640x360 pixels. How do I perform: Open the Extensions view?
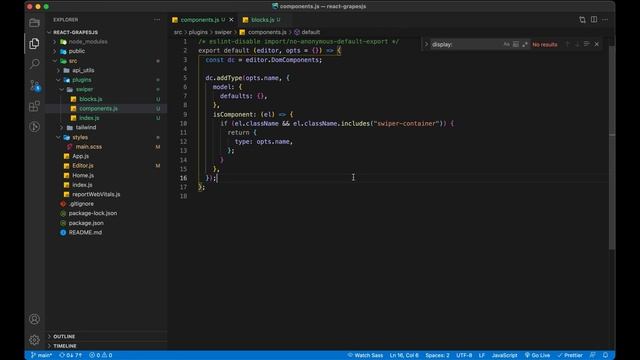[x=34, y=106]
